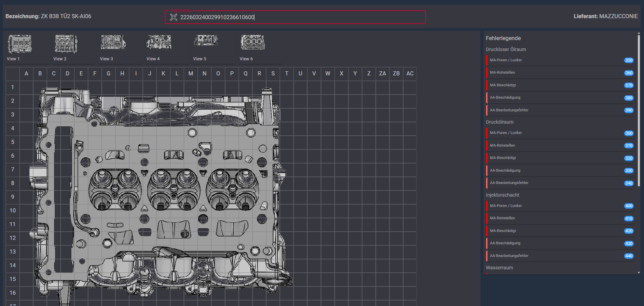Viewport: 644px width, 306px height.
Task: Pick AA-Beschädigung code 380
Action: point(560,98)
